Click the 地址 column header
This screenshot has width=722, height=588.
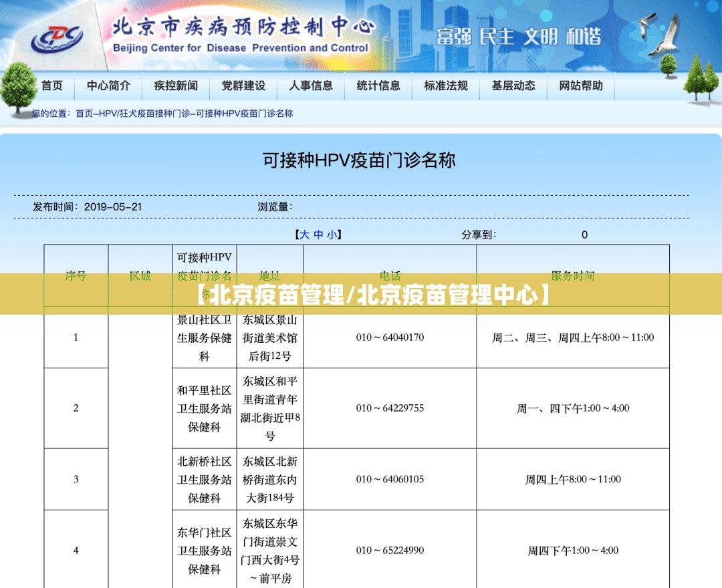[x=270, y=276]
